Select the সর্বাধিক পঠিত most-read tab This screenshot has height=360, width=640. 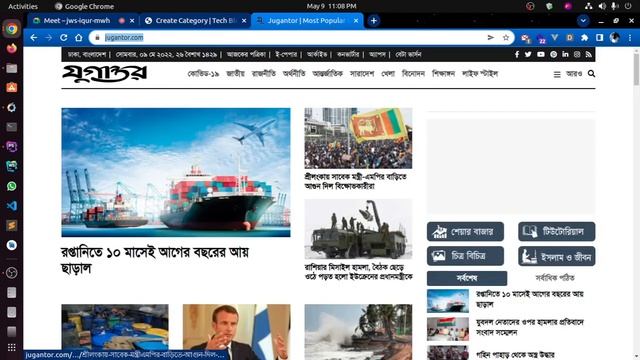(555, 278)
